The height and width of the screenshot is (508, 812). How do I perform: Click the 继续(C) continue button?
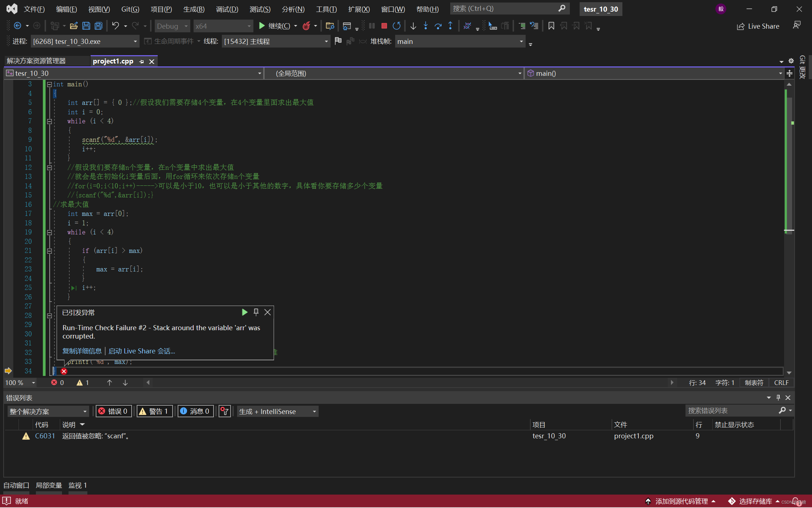pos(274,26)
